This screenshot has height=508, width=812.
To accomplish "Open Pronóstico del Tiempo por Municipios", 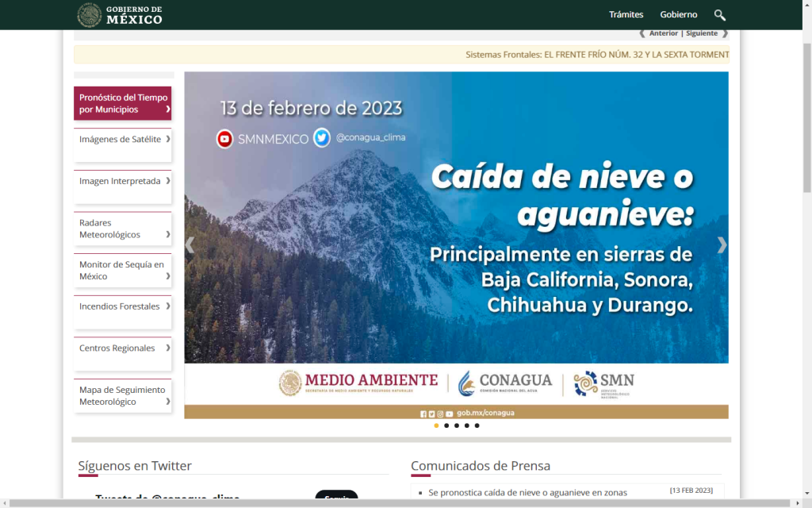I will [122, 103].
